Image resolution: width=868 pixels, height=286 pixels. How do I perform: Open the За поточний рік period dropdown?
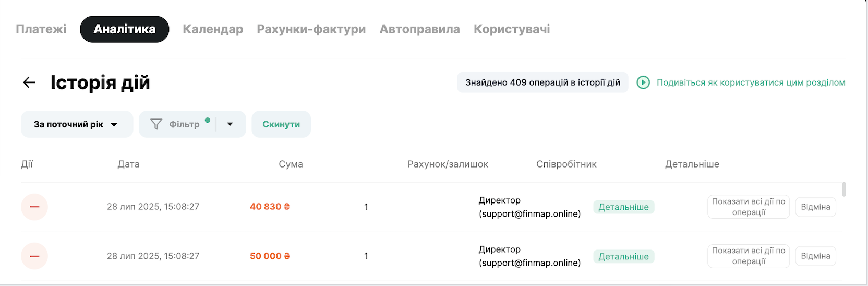(77, 124)
